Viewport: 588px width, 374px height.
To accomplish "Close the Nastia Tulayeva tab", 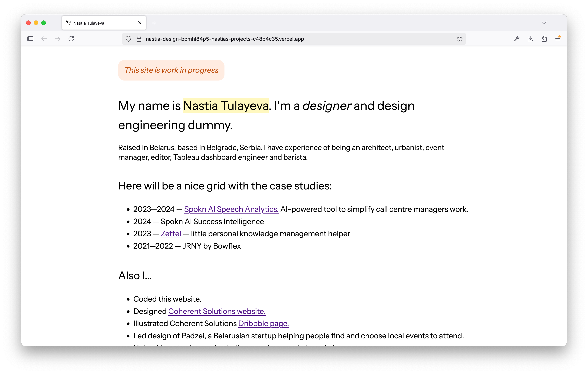I will pos(140,23).
